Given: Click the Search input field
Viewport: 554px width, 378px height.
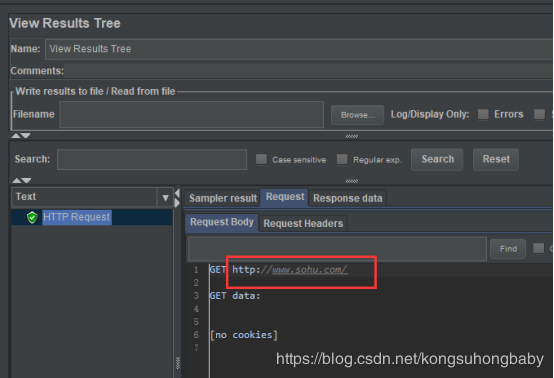Looking at the screenshot, I should [152, 159].
